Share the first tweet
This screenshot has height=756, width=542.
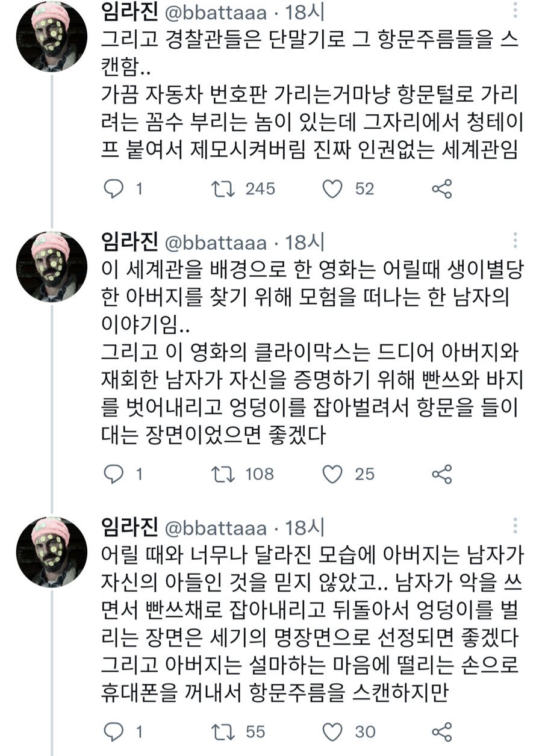[x=441, y=189]
